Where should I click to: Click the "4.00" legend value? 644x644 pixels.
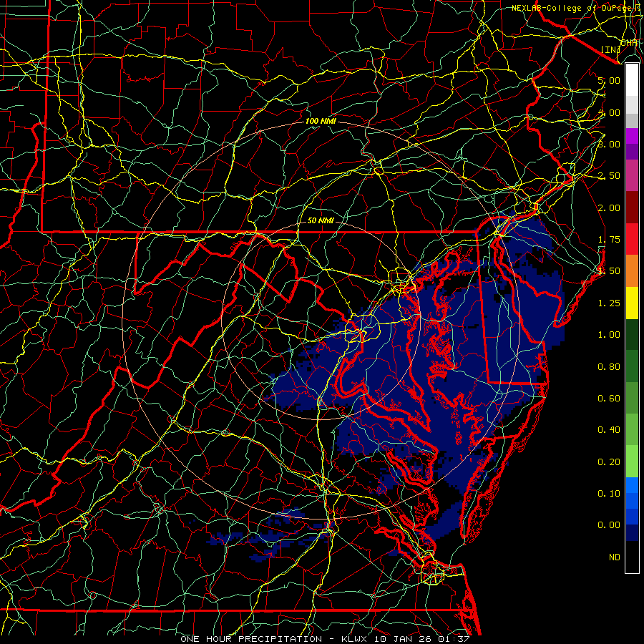(609, 112)
